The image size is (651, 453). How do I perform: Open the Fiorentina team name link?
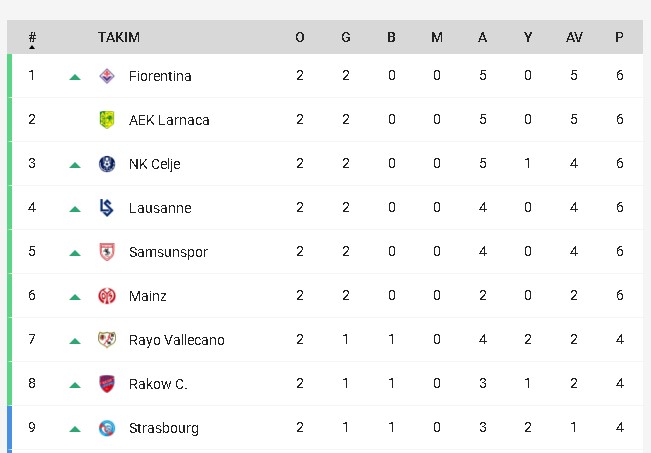(160, 76)
